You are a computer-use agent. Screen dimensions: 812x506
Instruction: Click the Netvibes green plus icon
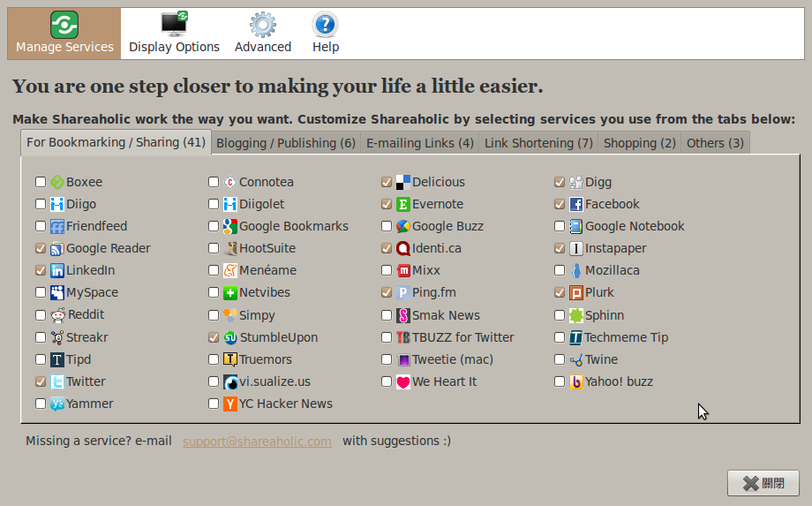click(230, 292)
